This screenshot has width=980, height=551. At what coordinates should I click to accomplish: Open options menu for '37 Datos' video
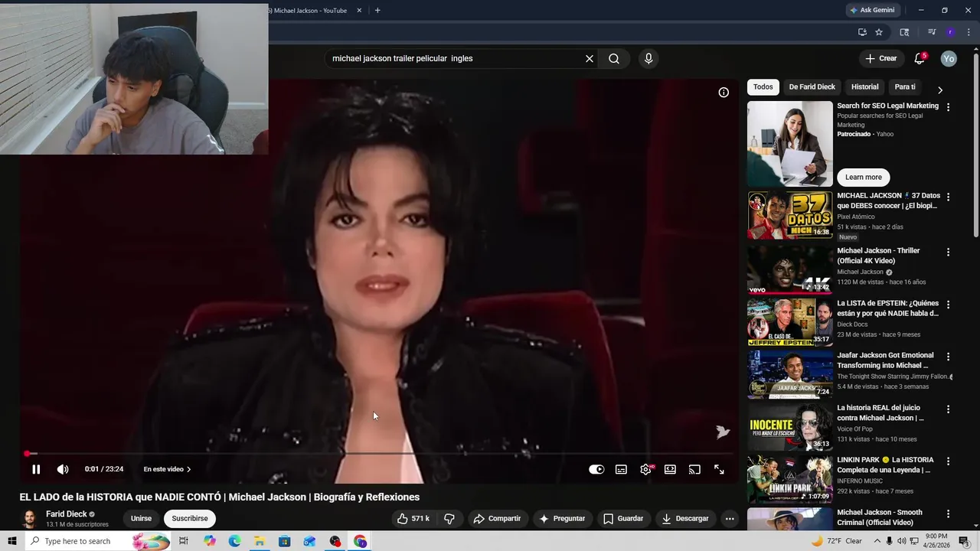point(948,197)
